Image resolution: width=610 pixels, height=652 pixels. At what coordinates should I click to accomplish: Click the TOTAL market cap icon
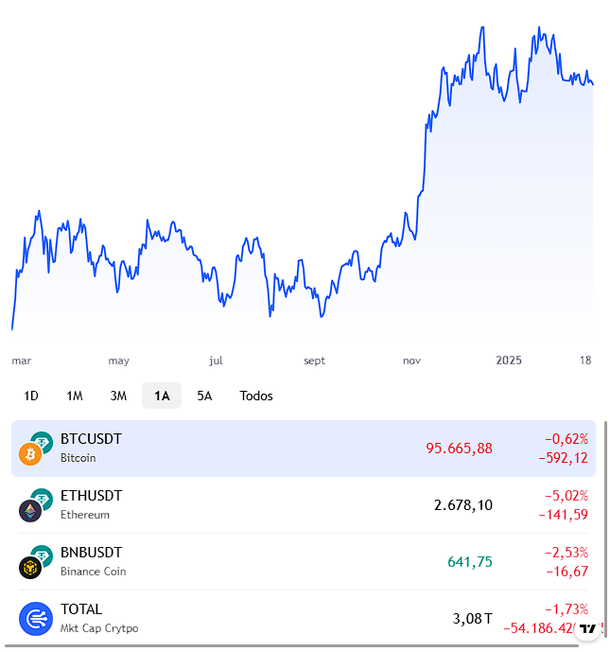tap(35, 619)
